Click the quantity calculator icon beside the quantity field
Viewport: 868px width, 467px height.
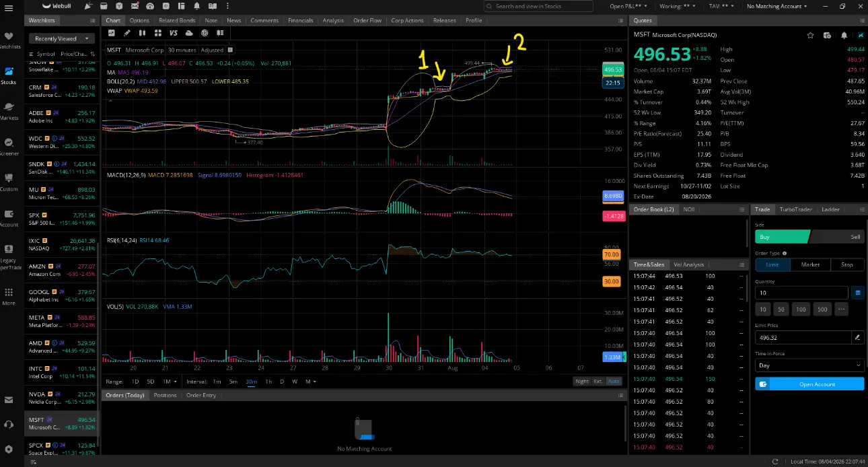point(857,293)
